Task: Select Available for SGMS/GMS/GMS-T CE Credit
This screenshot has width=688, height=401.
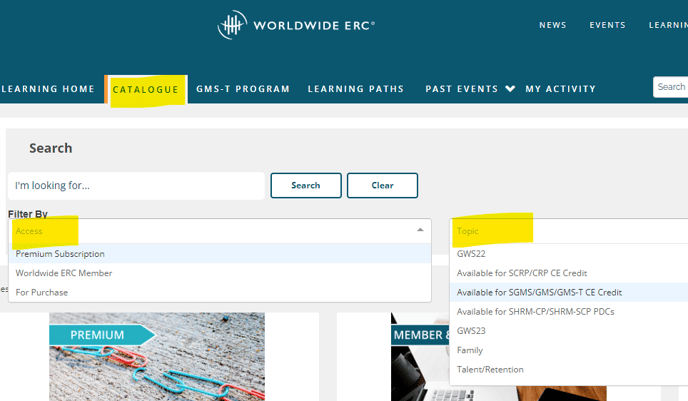Action: click(x=539, y=292)
